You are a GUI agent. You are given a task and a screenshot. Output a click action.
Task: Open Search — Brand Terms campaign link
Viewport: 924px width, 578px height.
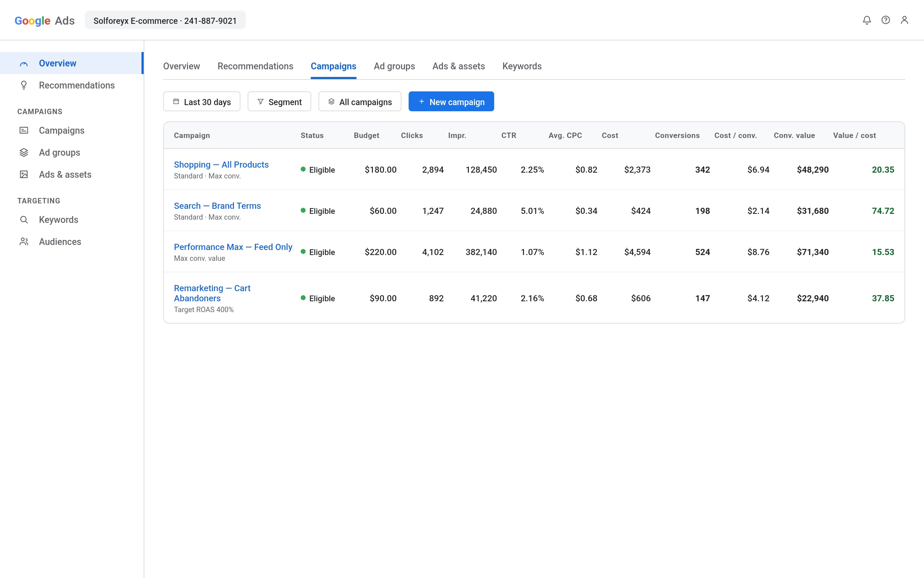pos(217,206)
